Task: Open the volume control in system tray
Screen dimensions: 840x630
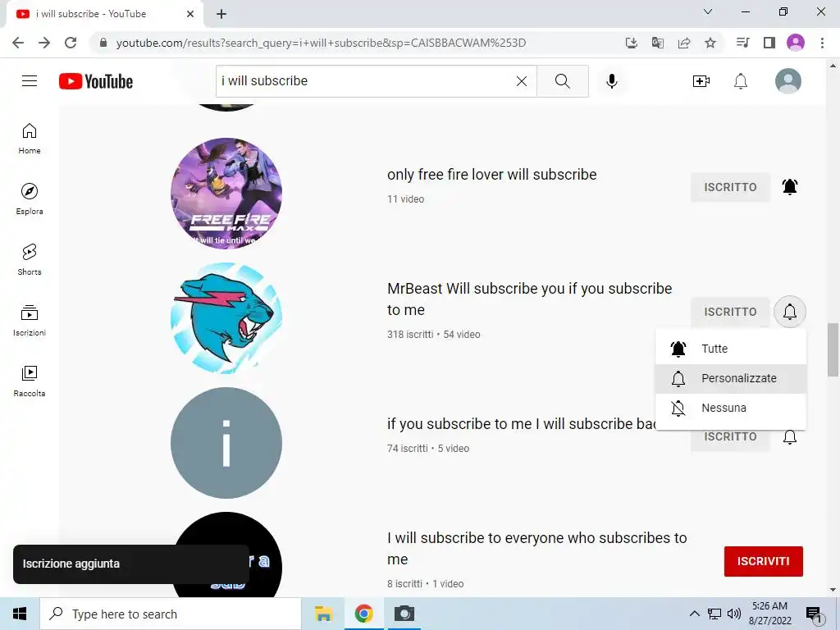Action: tap(734, 614)
